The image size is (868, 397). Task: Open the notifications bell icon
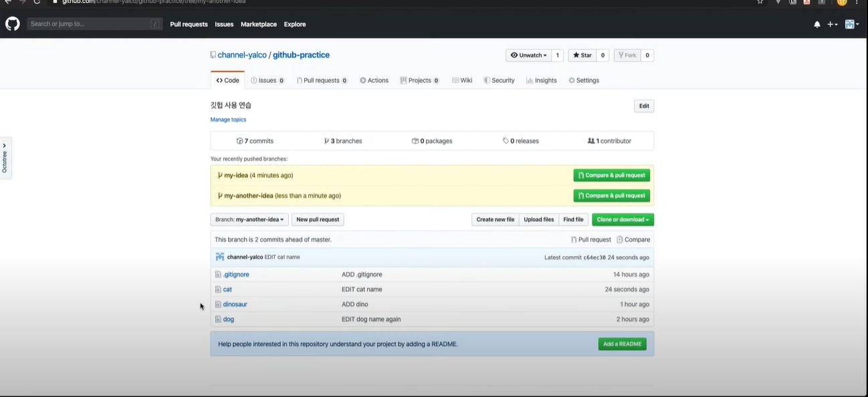[x=817, y=25]
